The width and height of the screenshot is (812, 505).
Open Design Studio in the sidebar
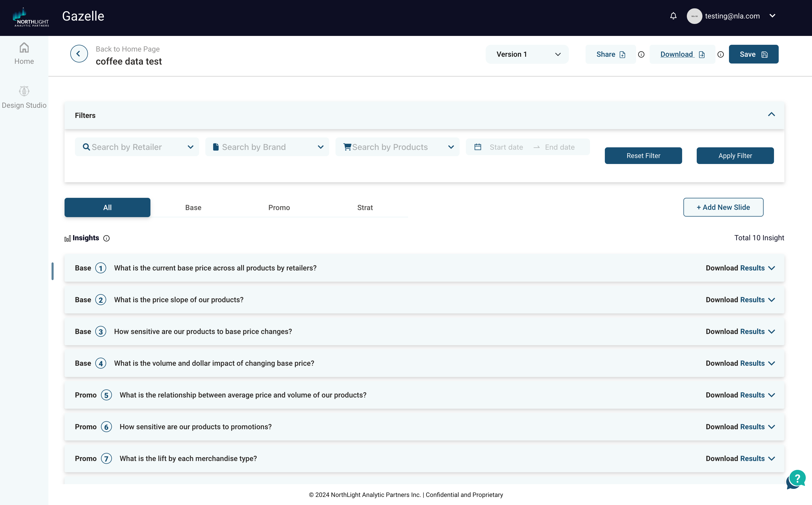coord(24,97)
